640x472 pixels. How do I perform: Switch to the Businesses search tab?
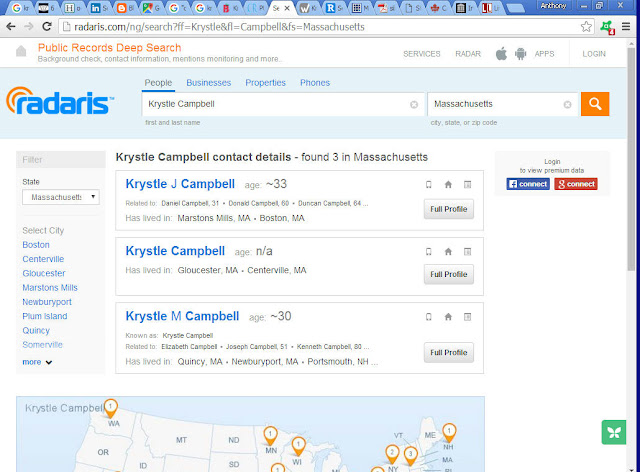tap(209, 83)
